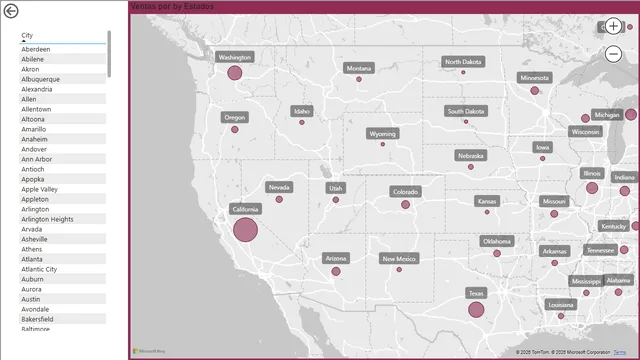Select Aberdeen in the city list

click(63, 49)
